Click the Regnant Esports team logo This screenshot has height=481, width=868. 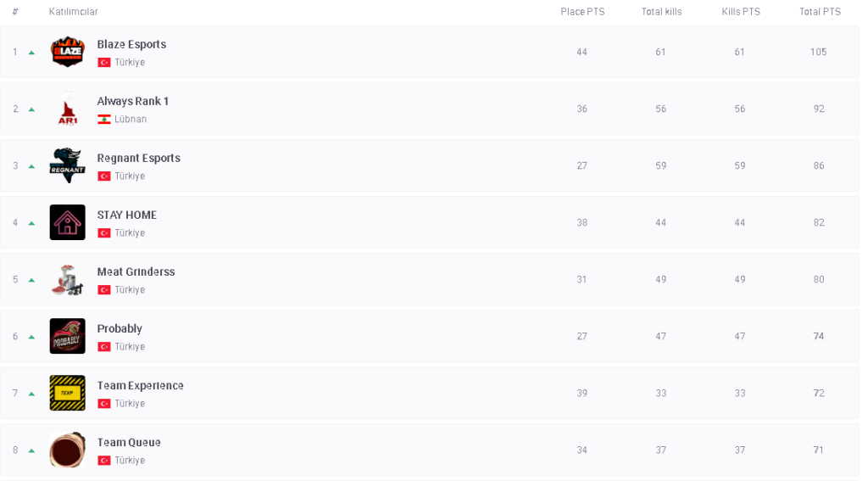pyautogui.click(x=67, y=165)
